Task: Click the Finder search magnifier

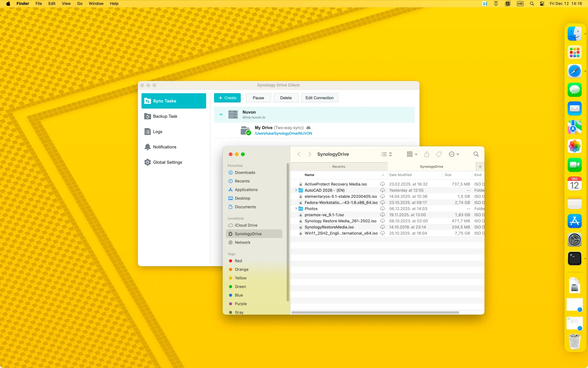Action: (x=476, y=154)
